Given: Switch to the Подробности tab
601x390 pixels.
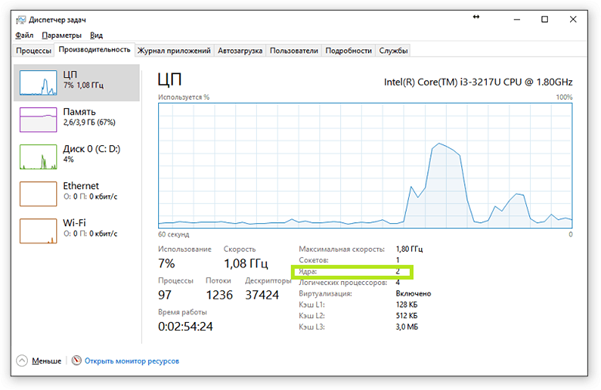Looking at the screenshot, I should click(x=348, y=51).
